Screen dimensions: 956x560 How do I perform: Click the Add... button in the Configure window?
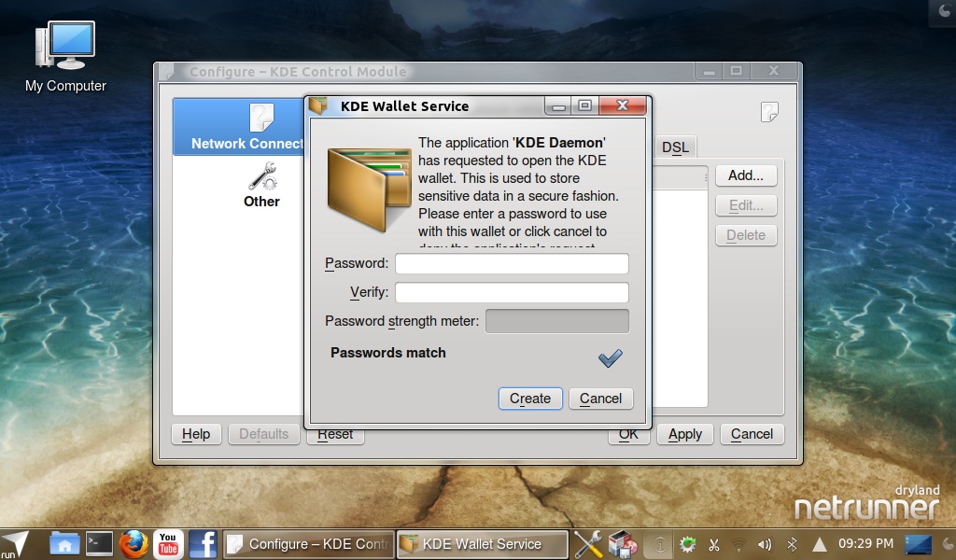tap(746, 175)
